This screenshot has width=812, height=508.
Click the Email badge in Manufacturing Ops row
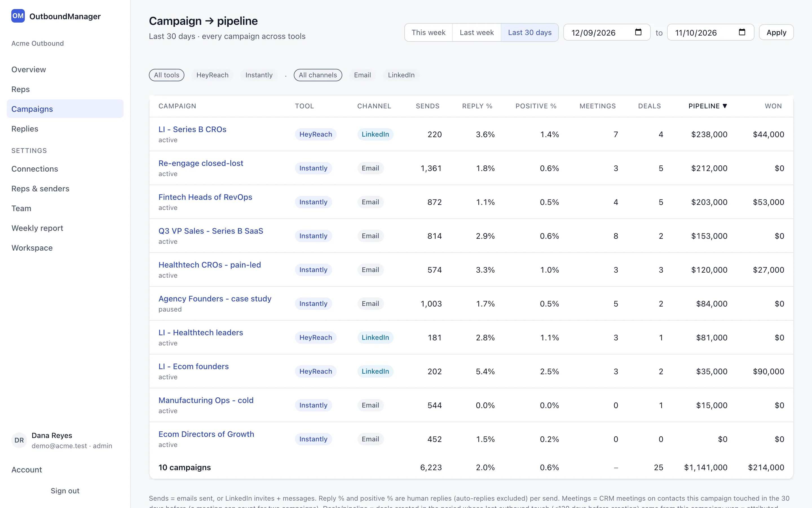pos(370,405)
